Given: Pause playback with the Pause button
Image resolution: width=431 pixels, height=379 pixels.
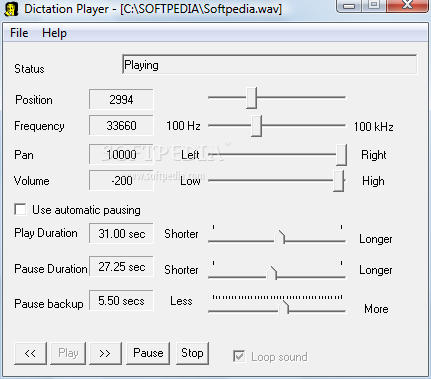Looking at the screenshot, I should 148,353.
